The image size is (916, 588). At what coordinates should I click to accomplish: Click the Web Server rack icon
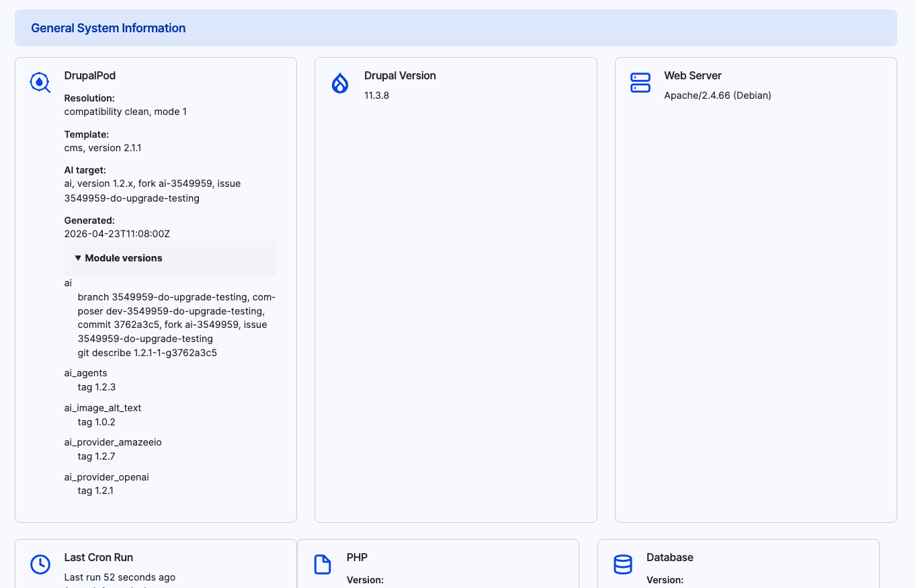[x=640, y=83]
